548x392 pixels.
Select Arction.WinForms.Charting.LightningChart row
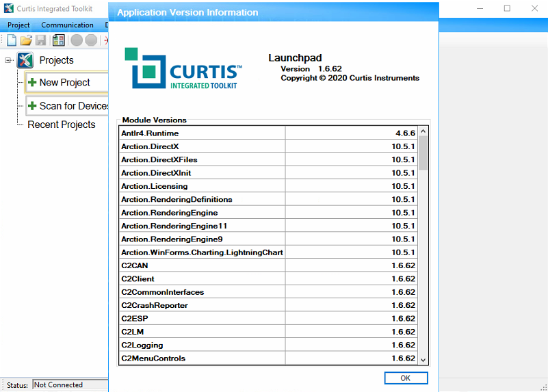click(x=268, y=252)
